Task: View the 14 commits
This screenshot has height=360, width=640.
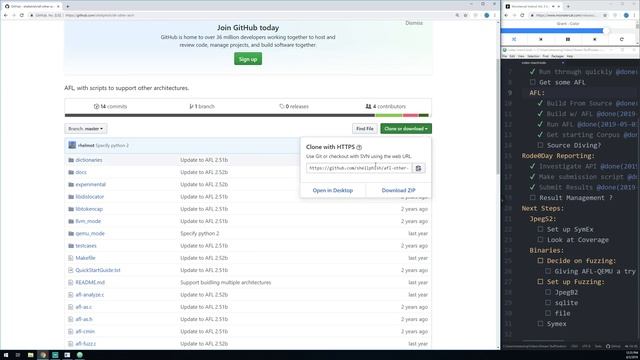Action: pyautogui.click(x=111, y=107)
